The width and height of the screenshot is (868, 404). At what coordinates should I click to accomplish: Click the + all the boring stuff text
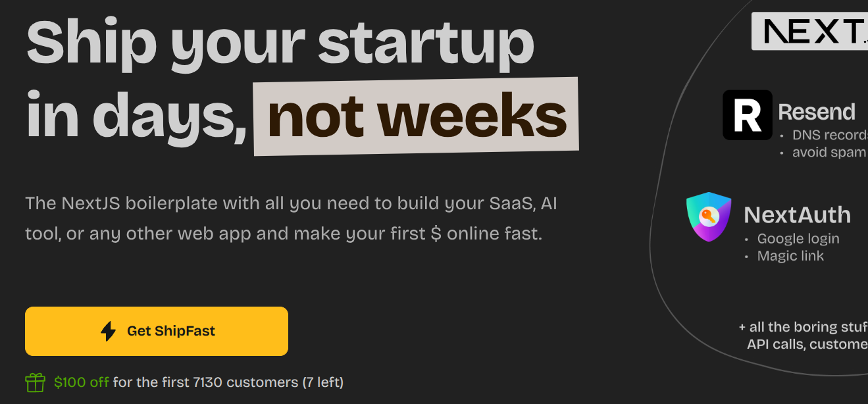[x=804, y=327]
